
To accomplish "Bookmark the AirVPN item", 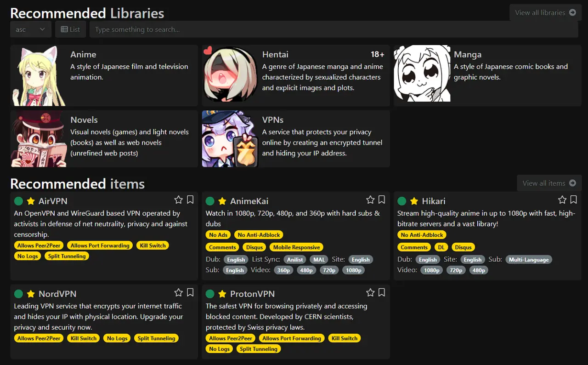I will point(190,200).
